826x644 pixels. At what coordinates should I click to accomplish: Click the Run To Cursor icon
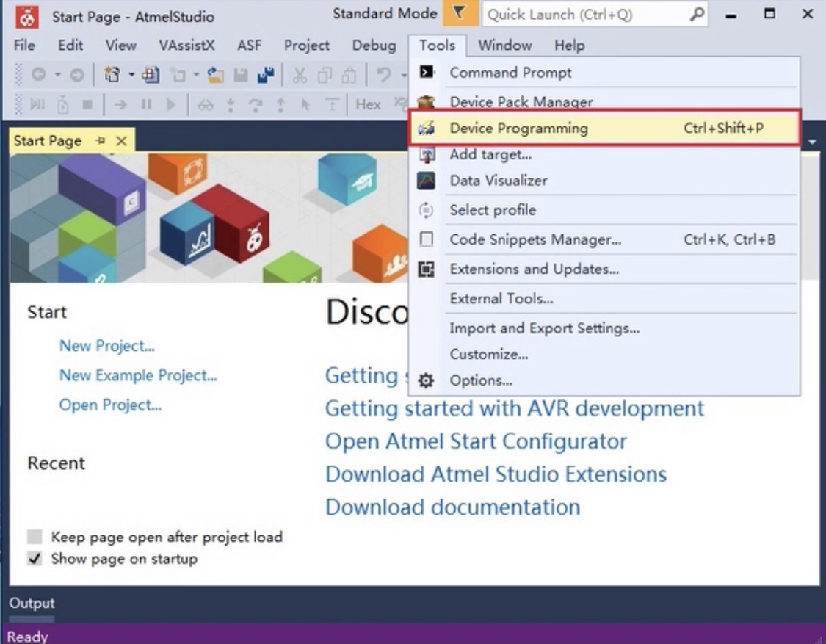coord(305,104)
